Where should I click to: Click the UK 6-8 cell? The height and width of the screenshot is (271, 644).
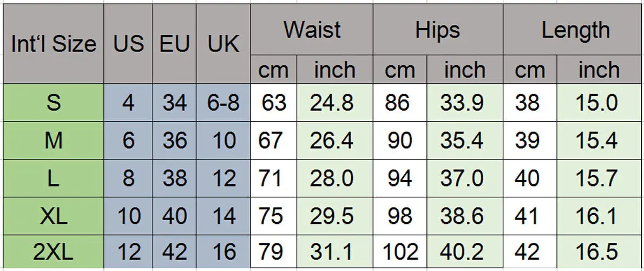point(223,102)
